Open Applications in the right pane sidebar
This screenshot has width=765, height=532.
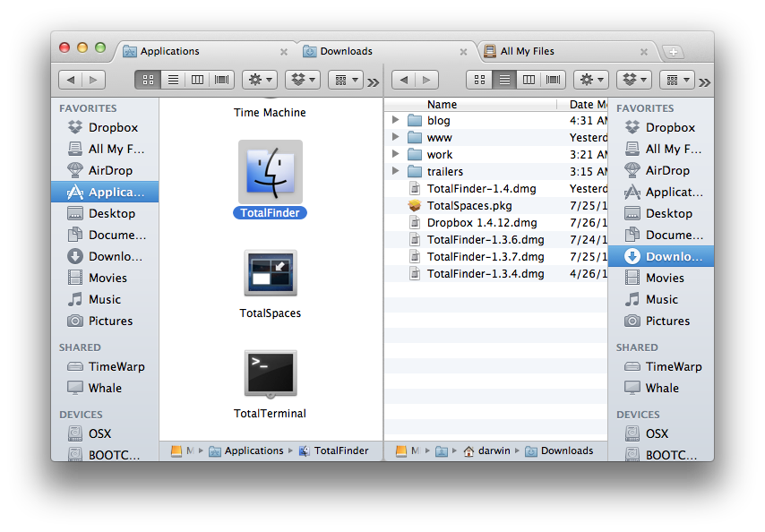[661, 192]
